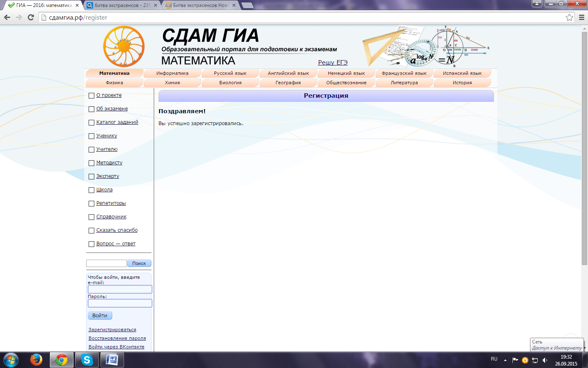588x368 pixels.
Task: Open the Решу ЕГЭ link
Action: [333, 62]
